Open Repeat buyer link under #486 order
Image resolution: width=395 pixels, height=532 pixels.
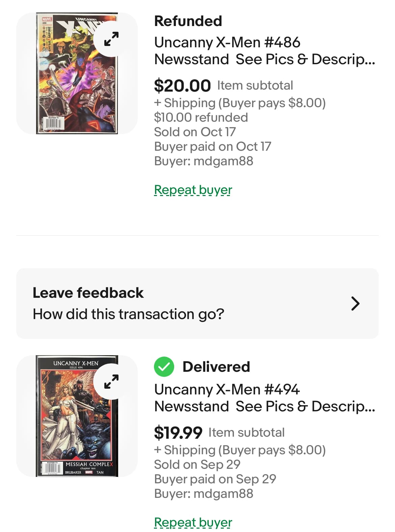point(193,190)
